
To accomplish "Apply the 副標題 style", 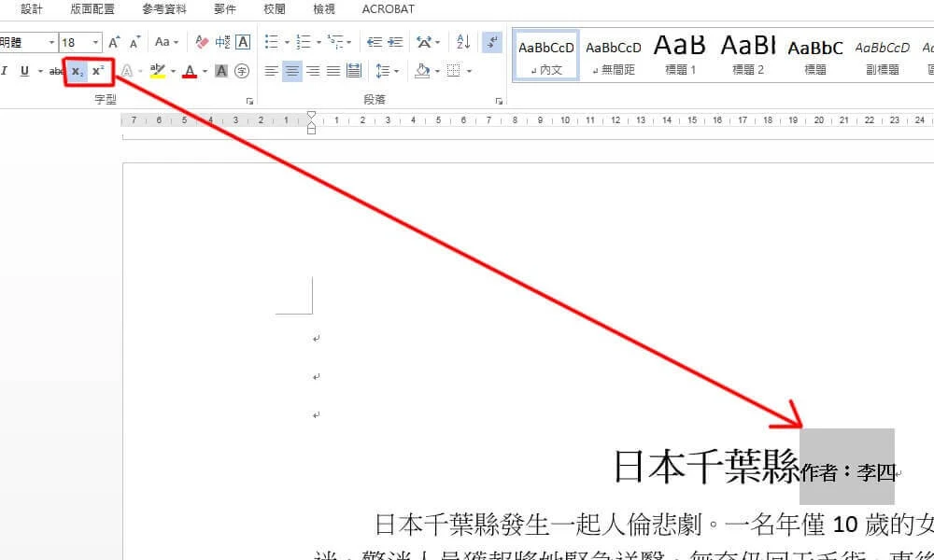I will [883, 56].
